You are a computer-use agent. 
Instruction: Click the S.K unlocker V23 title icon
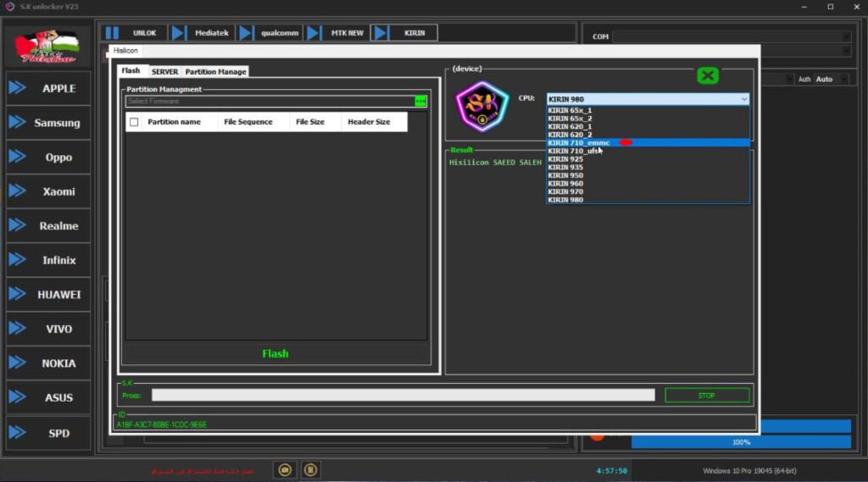tap(9, 7)
